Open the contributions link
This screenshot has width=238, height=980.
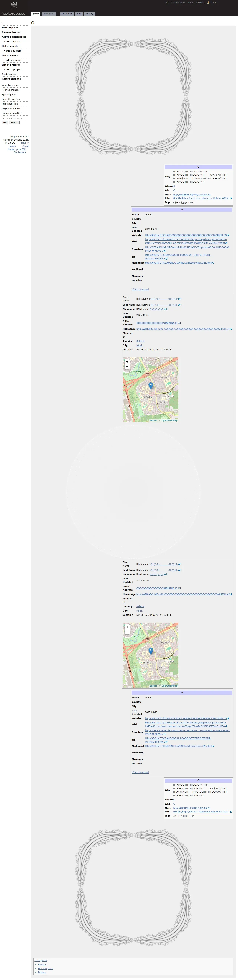[178, 3]
